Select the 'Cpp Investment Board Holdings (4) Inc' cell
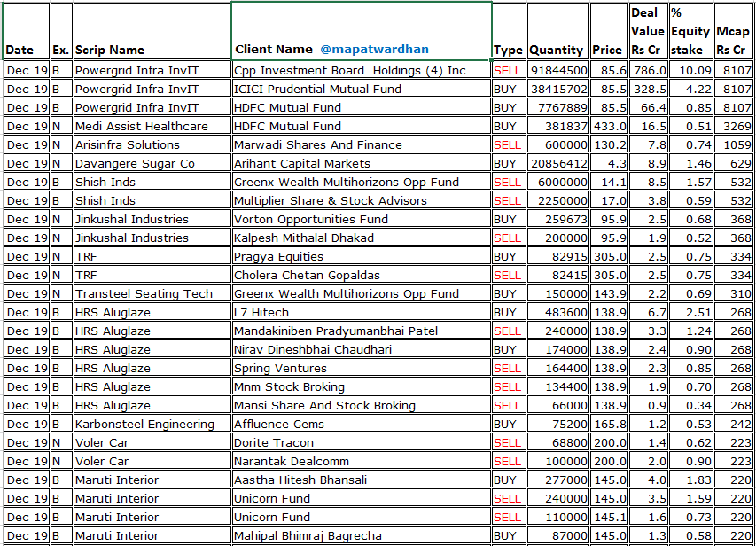 (361, 70)
